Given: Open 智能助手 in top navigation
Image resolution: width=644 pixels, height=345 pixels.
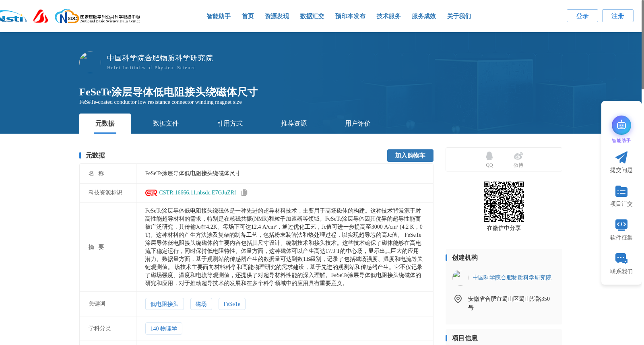Looking at the screenshot, I should 219,16.
